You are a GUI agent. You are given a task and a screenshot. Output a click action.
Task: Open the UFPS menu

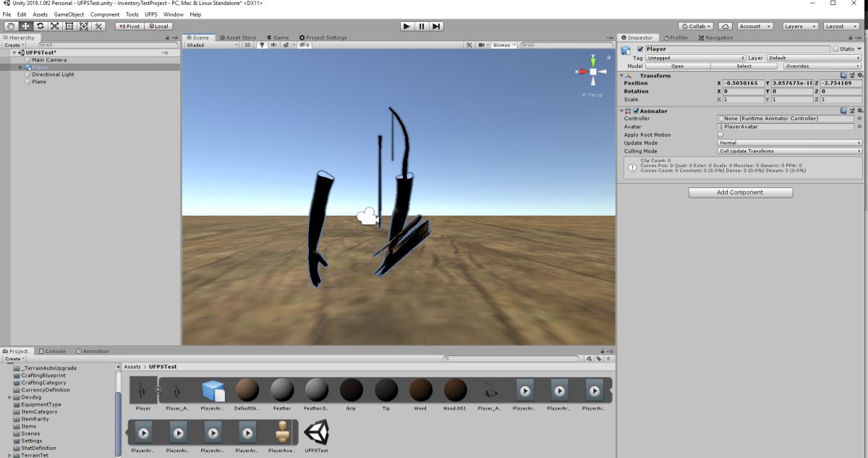point(150,14)
